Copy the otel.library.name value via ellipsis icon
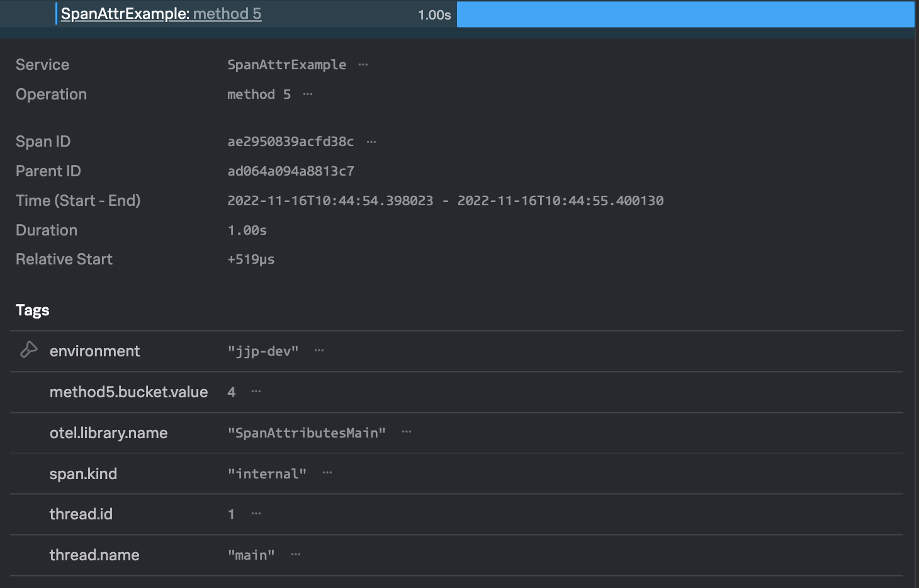 pos(406,433)
